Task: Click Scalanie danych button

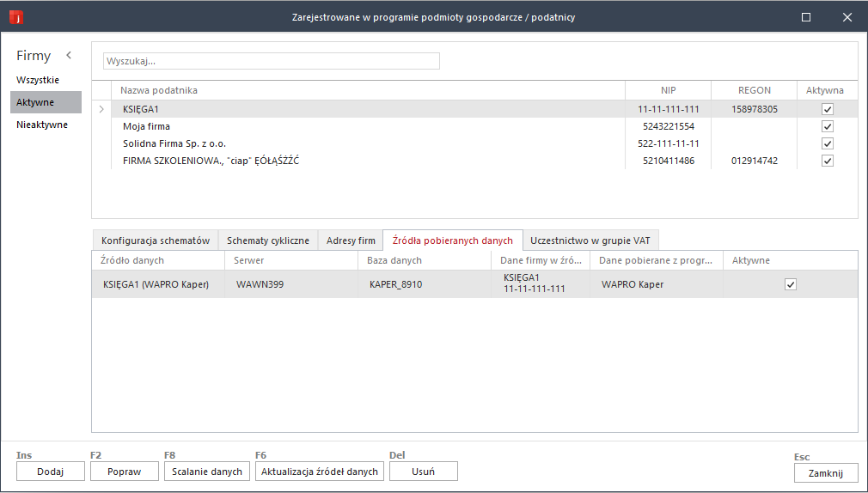Action: pos(207,472)
